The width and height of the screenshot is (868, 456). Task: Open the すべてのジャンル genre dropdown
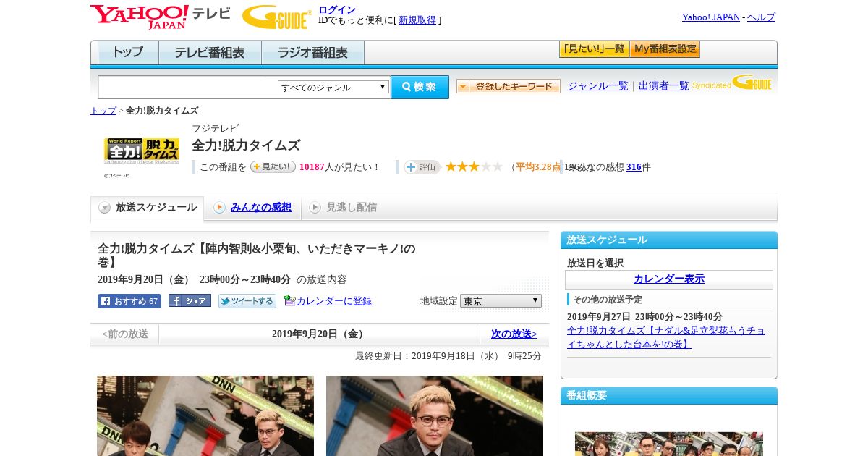333,87
